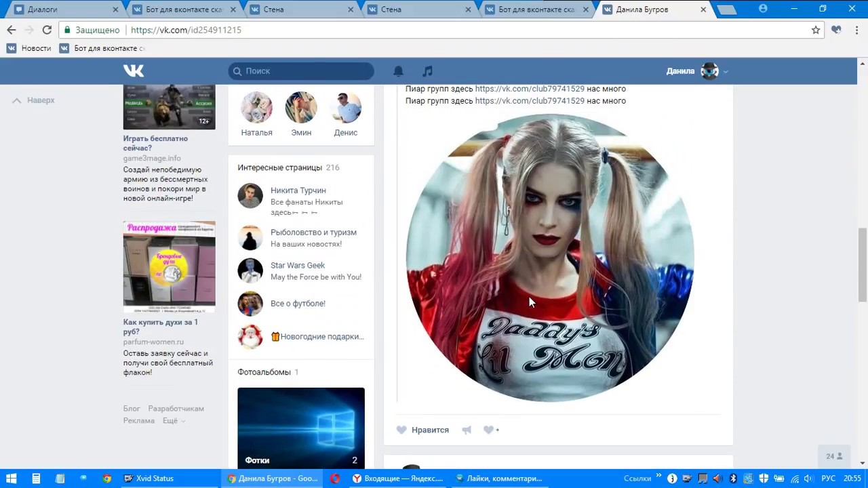Click Bluetooth icon in system tray

[733, 479]
